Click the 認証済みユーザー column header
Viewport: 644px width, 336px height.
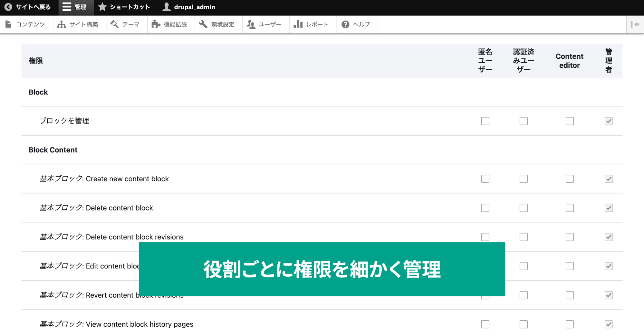[x=524, y=61]
